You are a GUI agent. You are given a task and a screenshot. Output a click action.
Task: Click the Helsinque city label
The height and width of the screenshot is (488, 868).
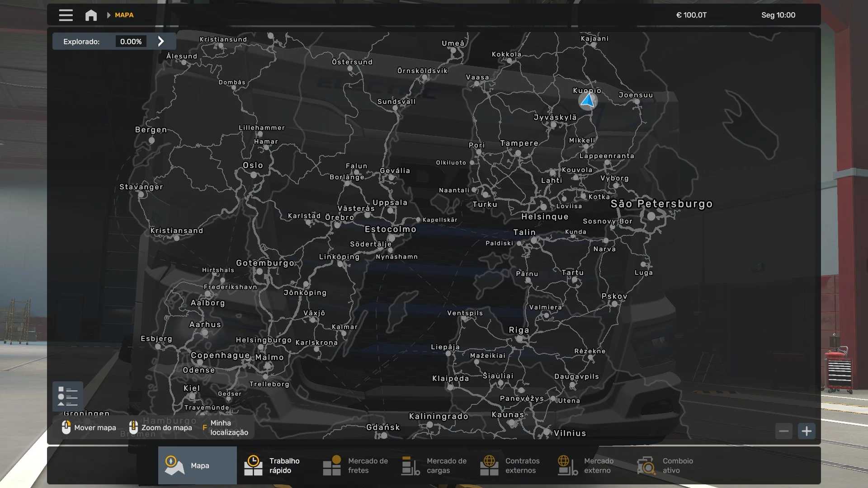(x=545, y=217)
